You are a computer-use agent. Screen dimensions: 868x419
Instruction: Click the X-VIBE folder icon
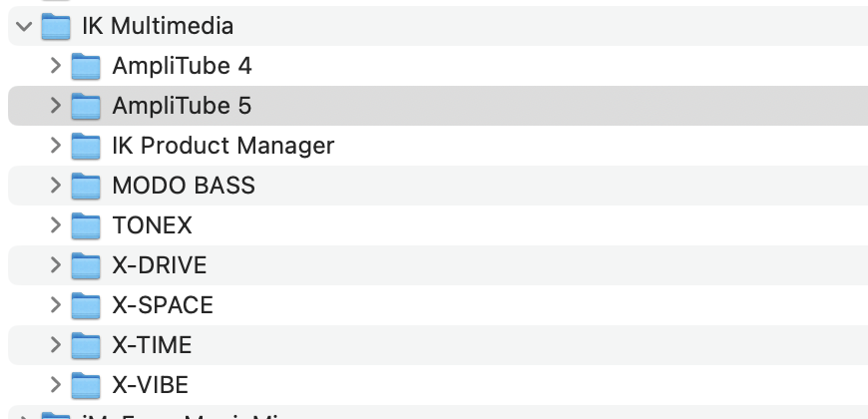[87, 385]
